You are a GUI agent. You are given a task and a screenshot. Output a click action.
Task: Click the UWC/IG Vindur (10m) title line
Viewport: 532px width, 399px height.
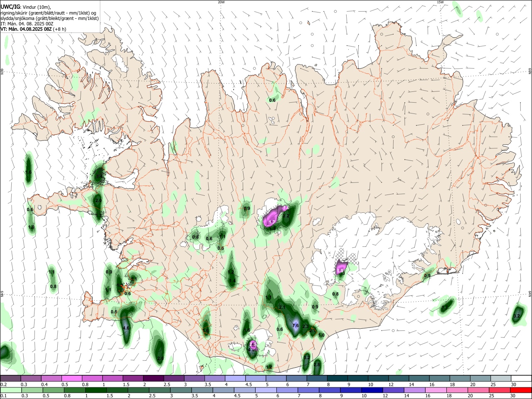[x=26, y=7]
